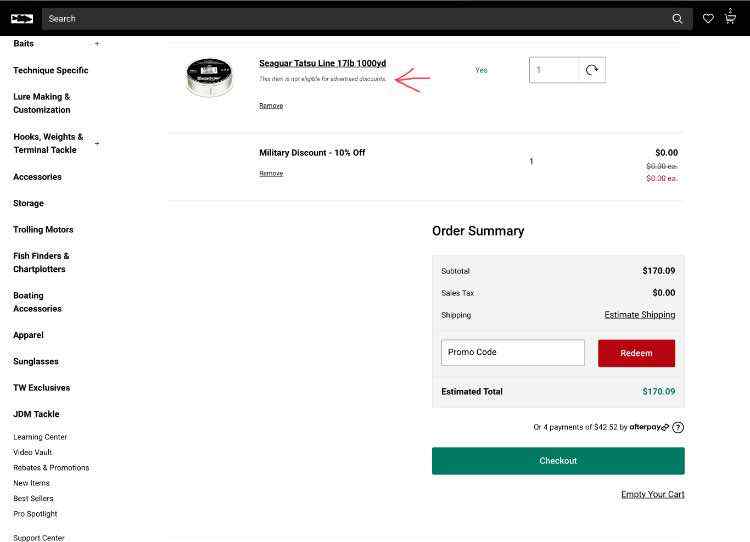Image resolution: width=750 pixels, height=542 pixels.
Task: Open the Baits category link
Action: pos(23,44)
